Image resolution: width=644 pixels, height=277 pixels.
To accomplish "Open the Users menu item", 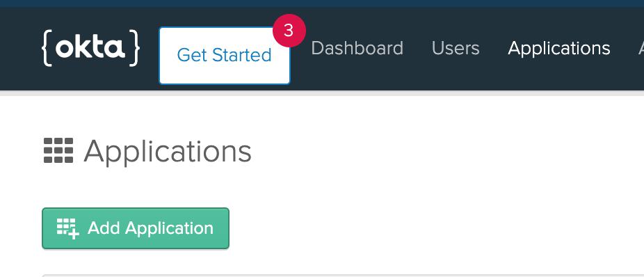I will coord(456,48).
